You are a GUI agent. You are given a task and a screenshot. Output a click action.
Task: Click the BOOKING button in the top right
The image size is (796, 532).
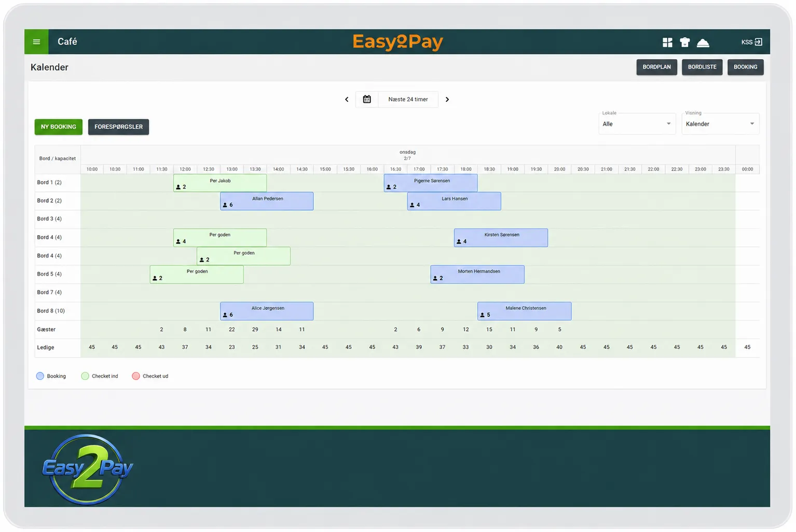(x=745, y=67)
